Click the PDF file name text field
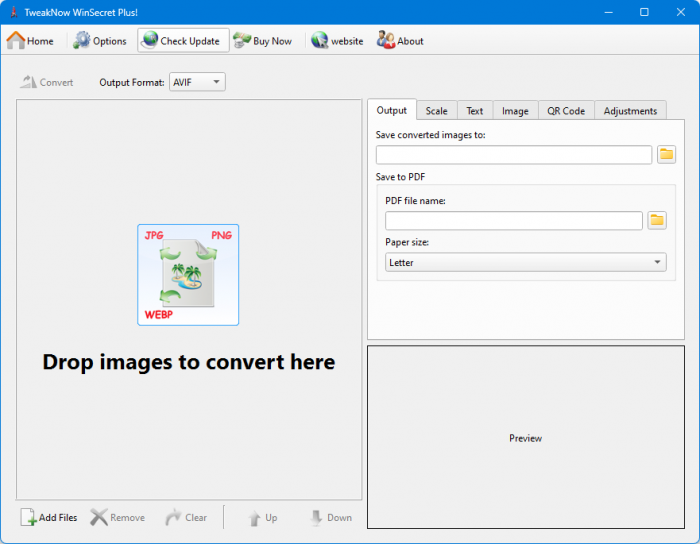This screenshot has height=544, width=700. coord(514,220)
